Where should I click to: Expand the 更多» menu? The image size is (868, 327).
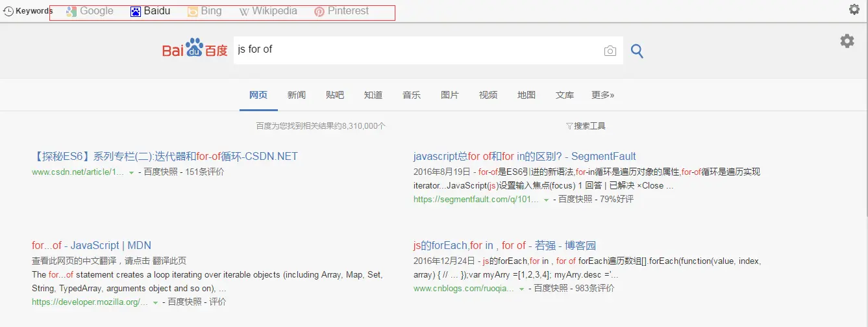click(602, 95)
